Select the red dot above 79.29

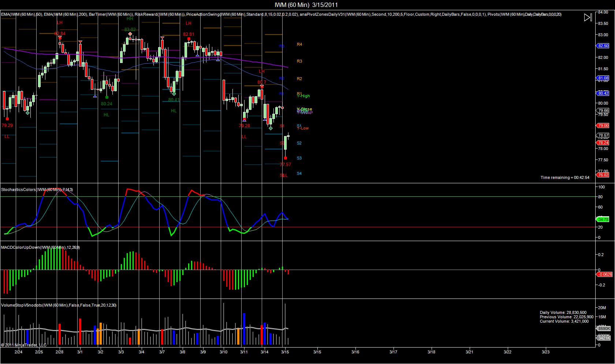pyautogui.click(x=7, y=119)
